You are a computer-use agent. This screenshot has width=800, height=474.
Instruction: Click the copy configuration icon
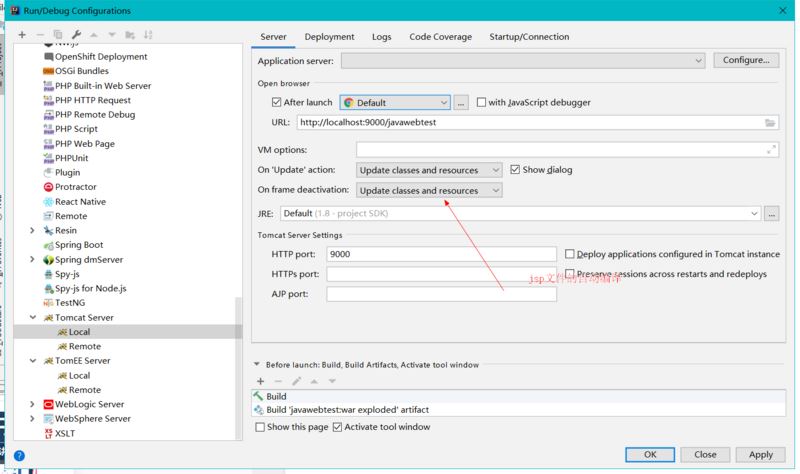pos(58,35)
